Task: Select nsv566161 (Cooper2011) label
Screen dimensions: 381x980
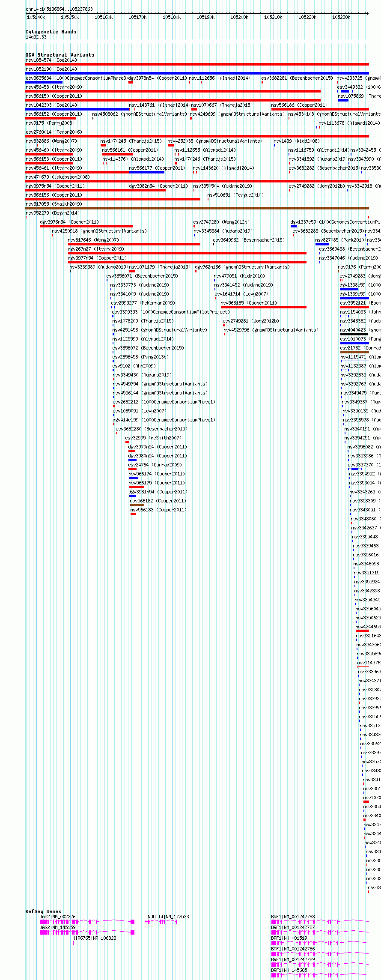Action: pyautogui.click(x=131, y=150)
